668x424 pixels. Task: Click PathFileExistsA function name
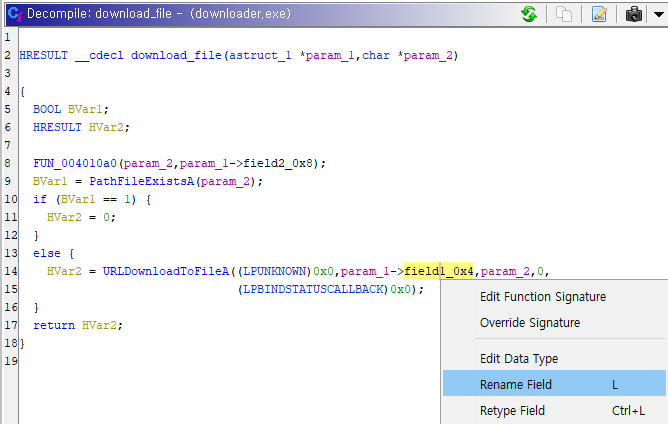pos(141,181)
